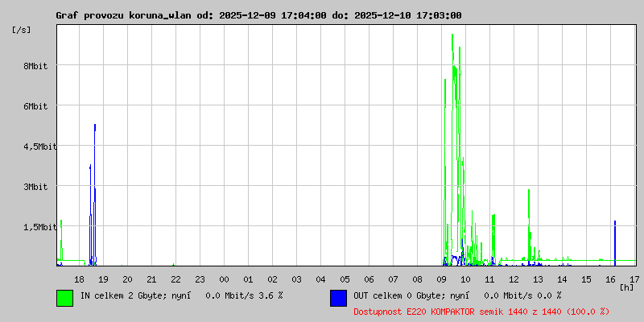This screenshot has width=644, height=322.
Task: Click the 08 hour tick label
Action: coord(417,279)
